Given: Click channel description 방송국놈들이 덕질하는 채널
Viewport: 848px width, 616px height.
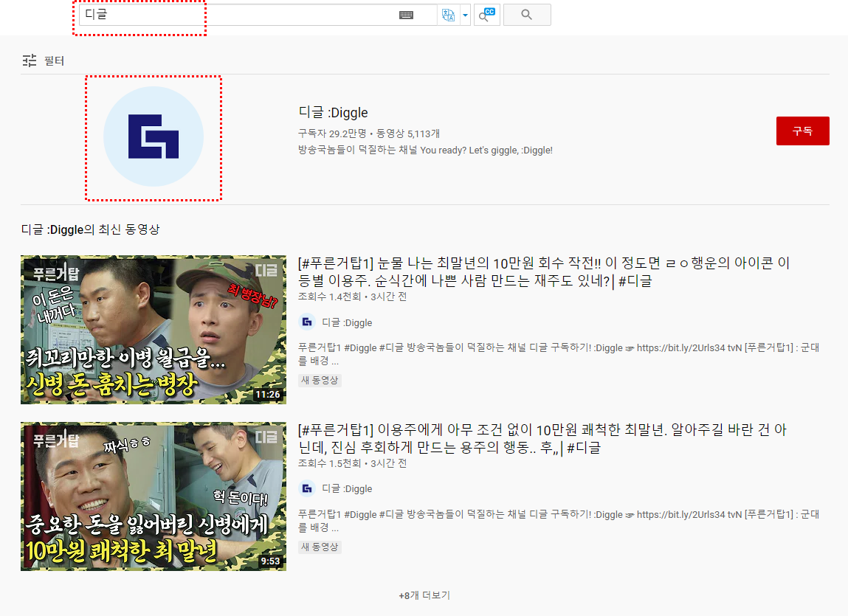Looking at the screenshot, I should pos(425,150).
